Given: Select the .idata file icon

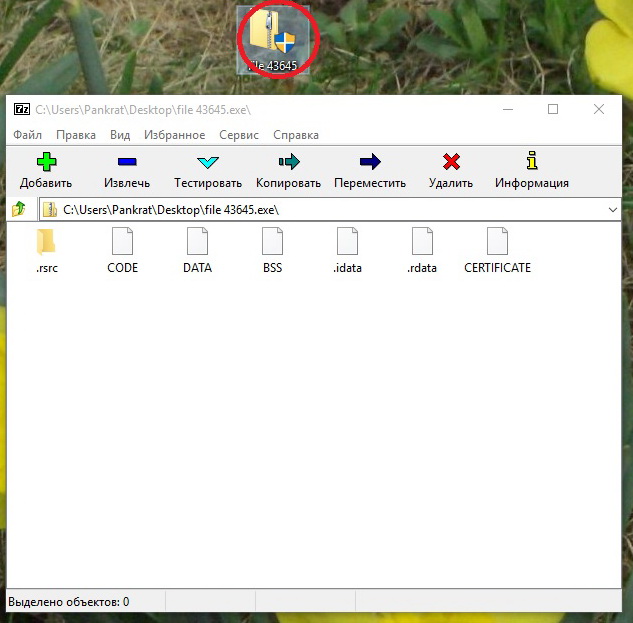Looking at the screenshot, I should coord(348,241).
